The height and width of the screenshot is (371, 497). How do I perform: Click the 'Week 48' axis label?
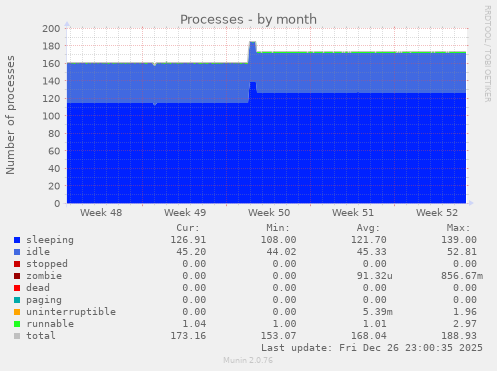[101, 213]
